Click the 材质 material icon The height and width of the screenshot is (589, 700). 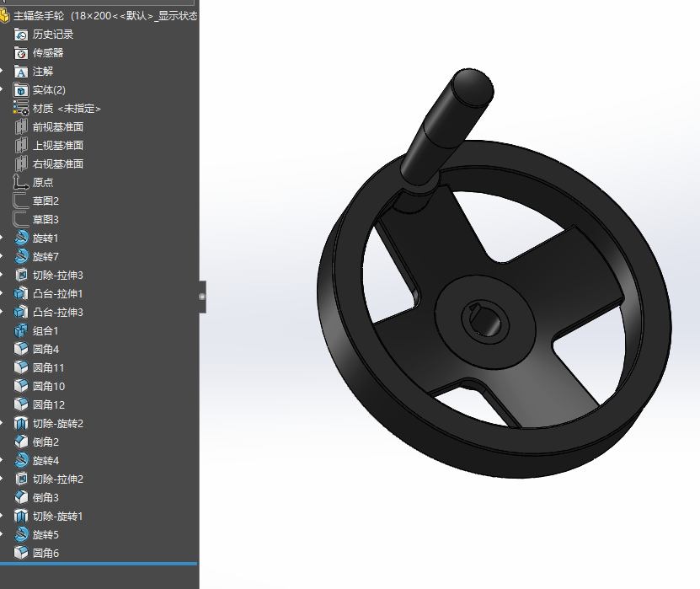point(20,109)
